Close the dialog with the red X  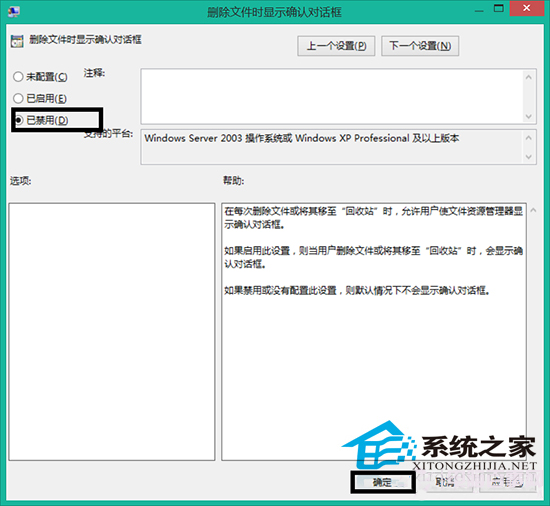(526, 8)
